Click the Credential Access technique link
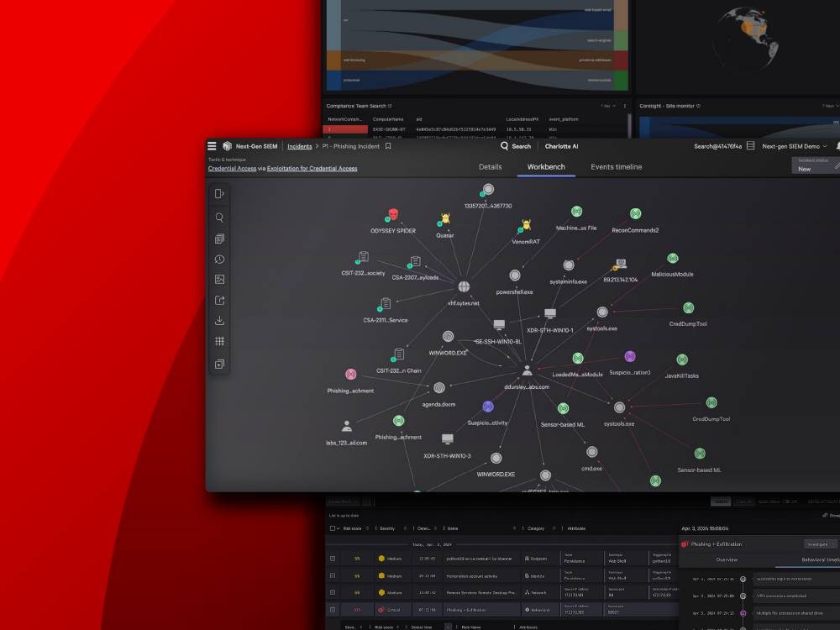Viewport: 840px width, 630px height. (x=232, y=168)
